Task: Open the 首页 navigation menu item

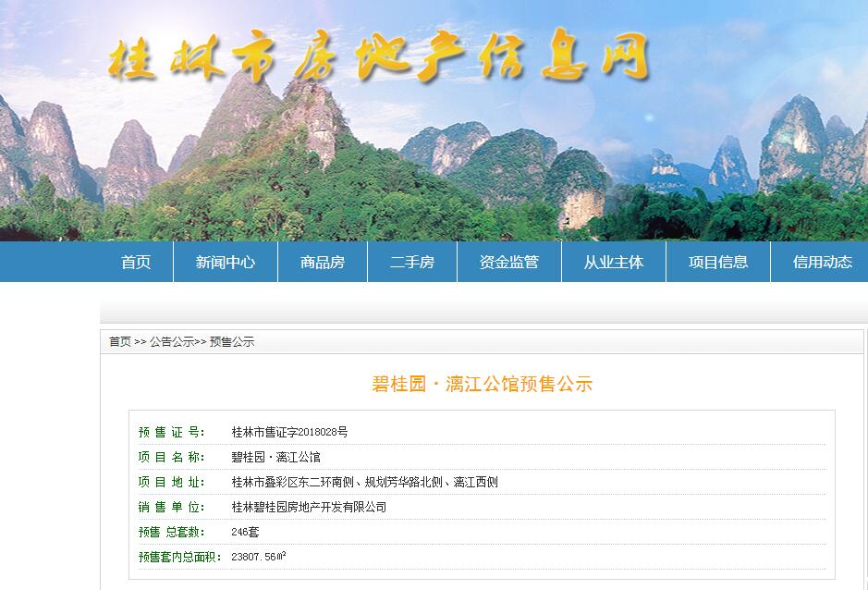Action: coord(136,262)
